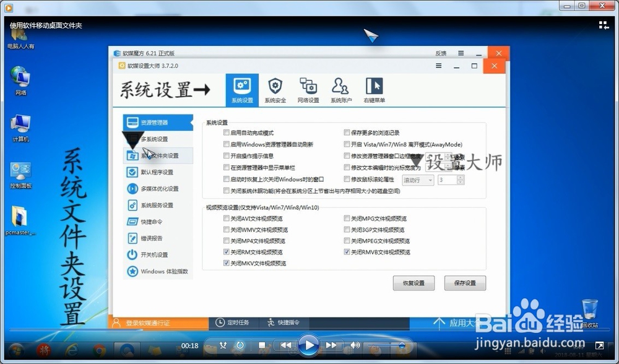Viewport: 619px width, 364px height.
Task: Open the 控制面板 desktop icon
Action: pos(20,175)
